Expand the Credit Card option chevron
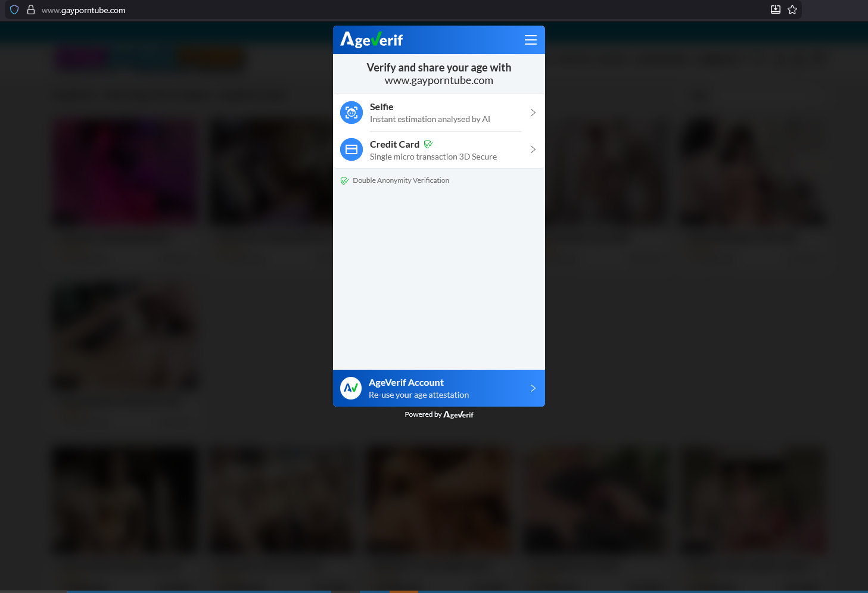The height and width of the screenshot is (593, 868). pyautogui.click(x=533, y=149)
